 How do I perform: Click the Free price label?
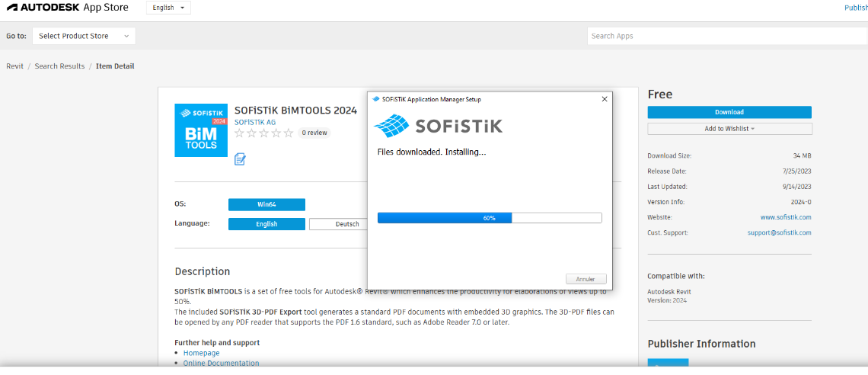660,95
